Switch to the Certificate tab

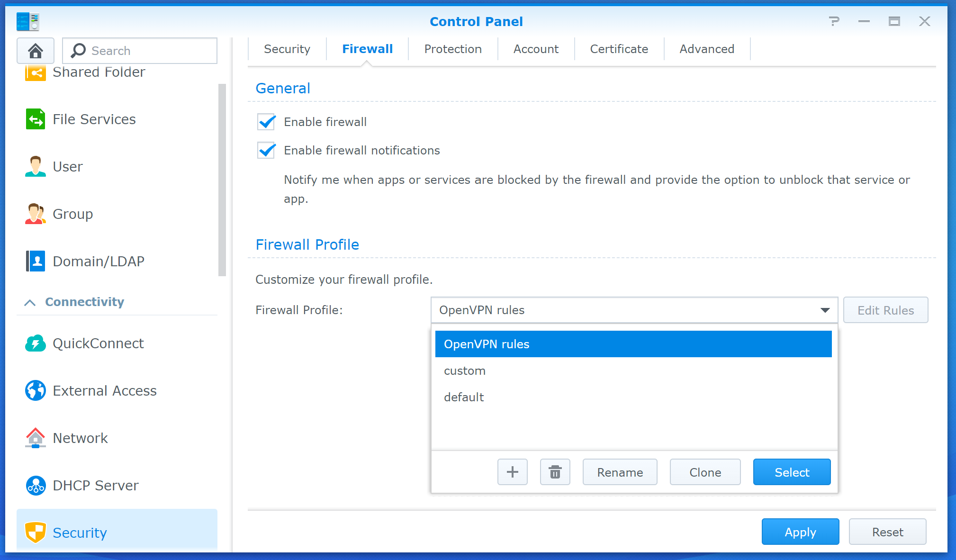pyautogui.click(x=619, y=49)
